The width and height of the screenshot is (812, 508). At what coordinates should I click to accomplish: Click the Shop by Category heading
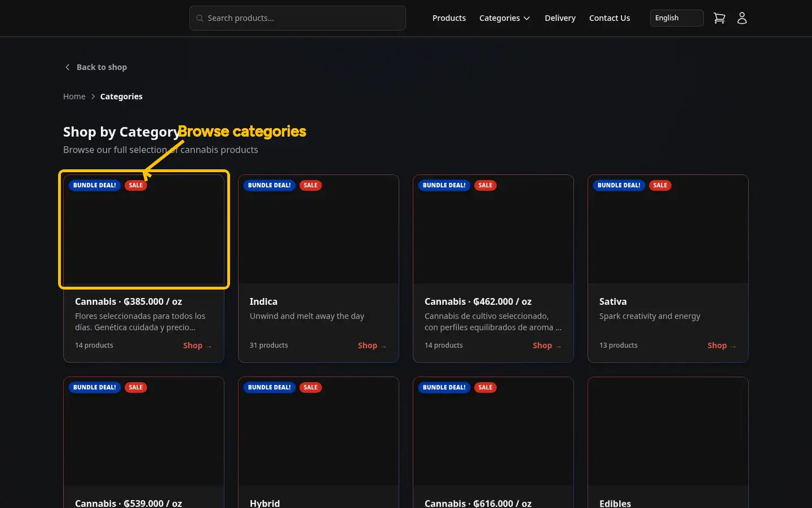pos(121,132)
